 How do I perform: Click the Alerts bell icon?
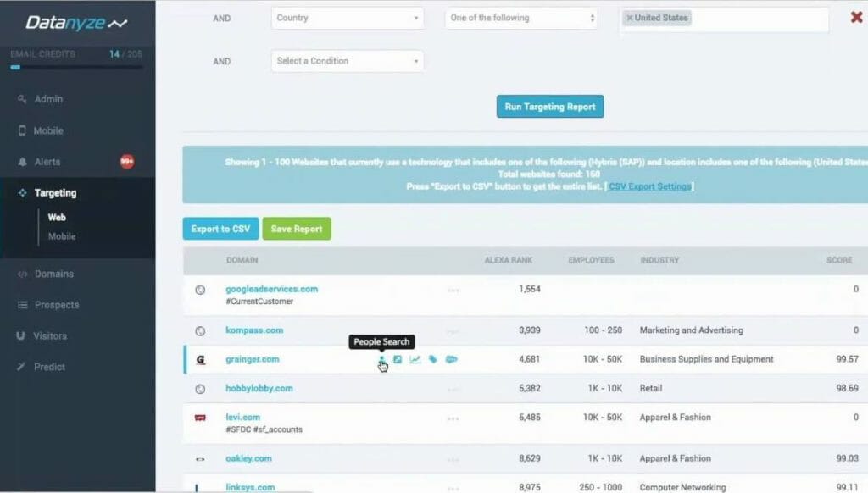pyautogui.click(x=22, y=162)
